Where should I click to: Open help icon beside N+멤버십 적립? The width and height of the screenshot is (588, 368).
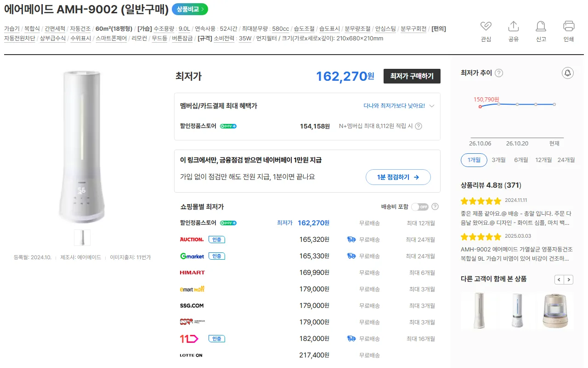coord(418,126)
